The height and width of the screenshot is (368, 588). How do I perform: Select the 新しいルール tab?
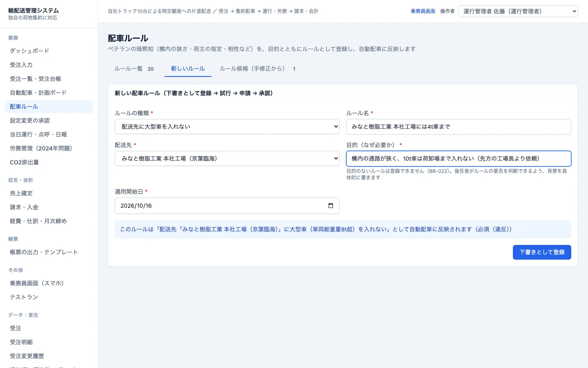coord(188,69)
